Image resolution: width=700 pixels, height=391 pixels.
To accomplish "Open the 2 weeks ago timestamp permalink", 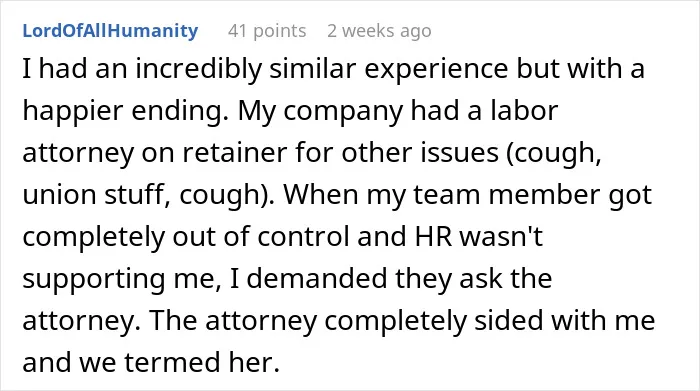I will (379, 31).
